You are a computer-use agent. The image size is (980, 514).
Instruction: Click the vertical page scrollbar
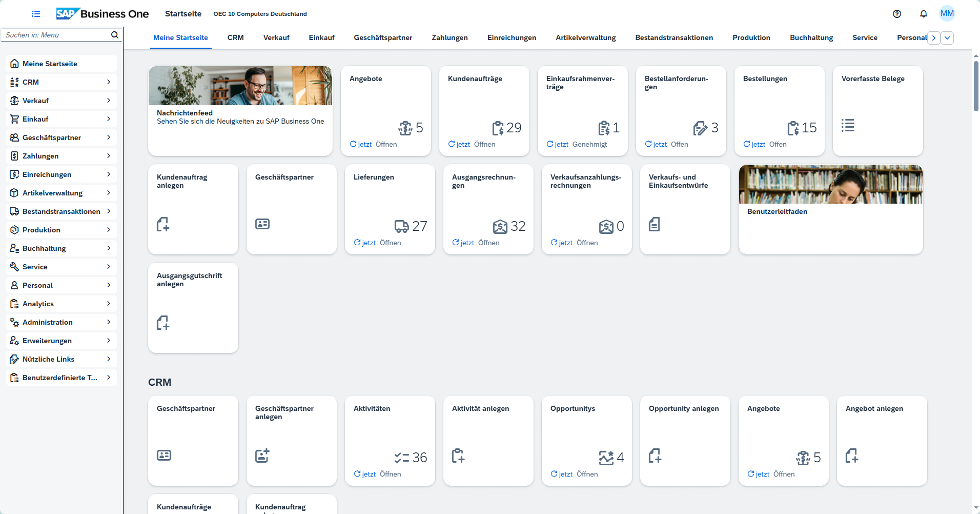976,85
